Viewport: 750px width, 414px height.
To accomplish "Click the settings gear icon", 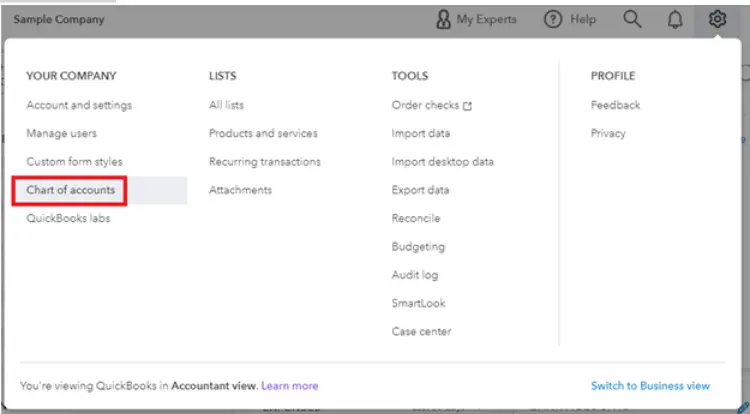I will [717, 19].
